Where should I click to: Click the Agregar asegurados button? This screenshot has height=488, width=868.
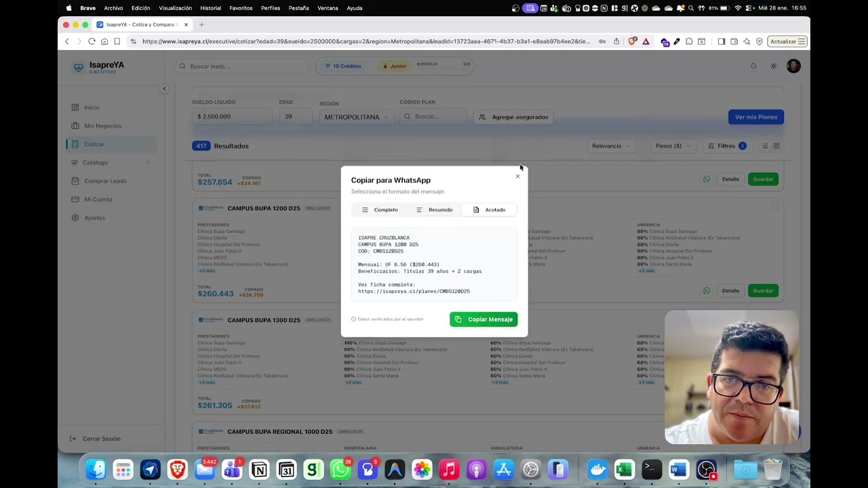513,117
